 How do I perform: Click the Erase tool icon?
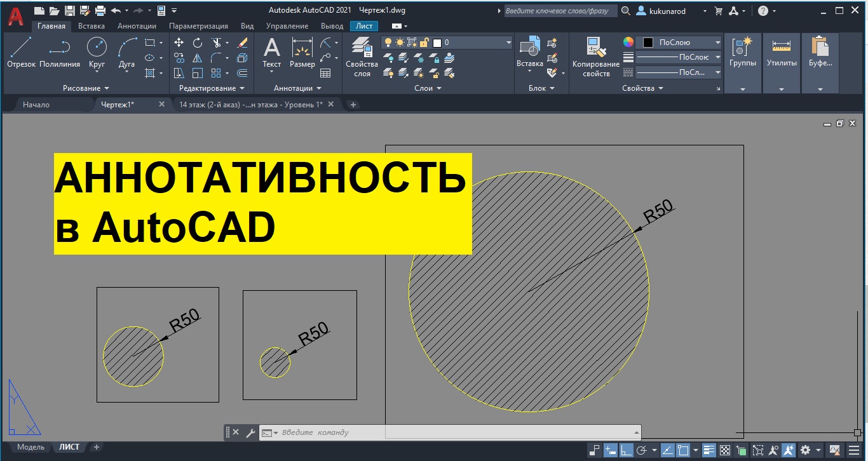pyautogui.click(x=242, y=43)
